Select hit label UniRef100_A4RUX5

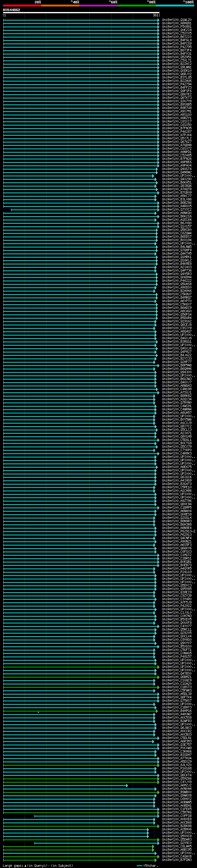(x=176, y=206)
